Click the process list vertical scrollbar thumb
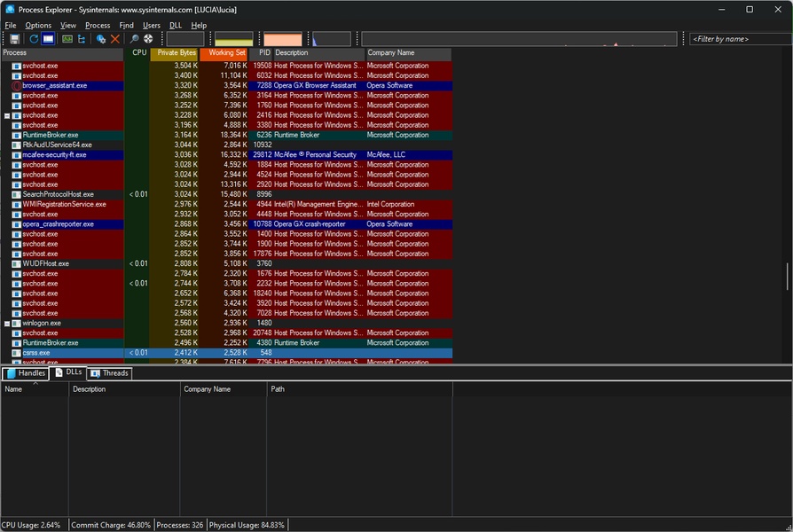 pos(787,276)
